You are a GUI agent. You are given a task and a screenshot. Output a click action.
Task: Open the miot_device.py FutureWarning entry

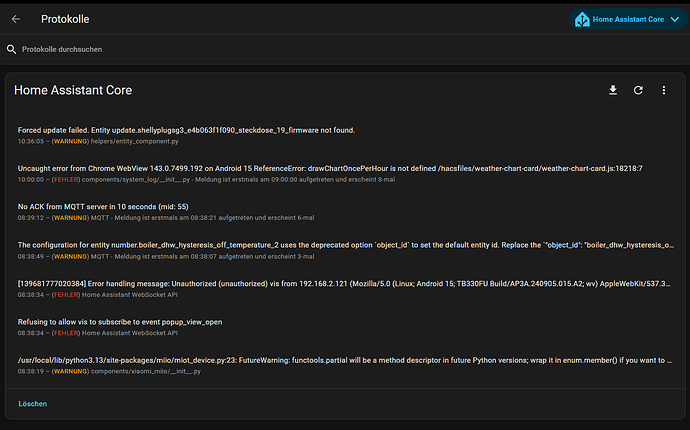[x=345, y=365]
